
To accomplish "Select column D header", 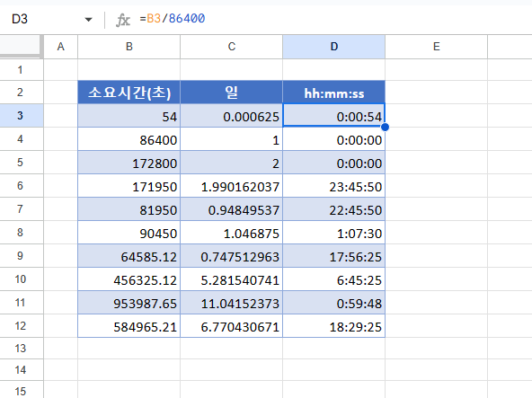I will coord(334,47).
